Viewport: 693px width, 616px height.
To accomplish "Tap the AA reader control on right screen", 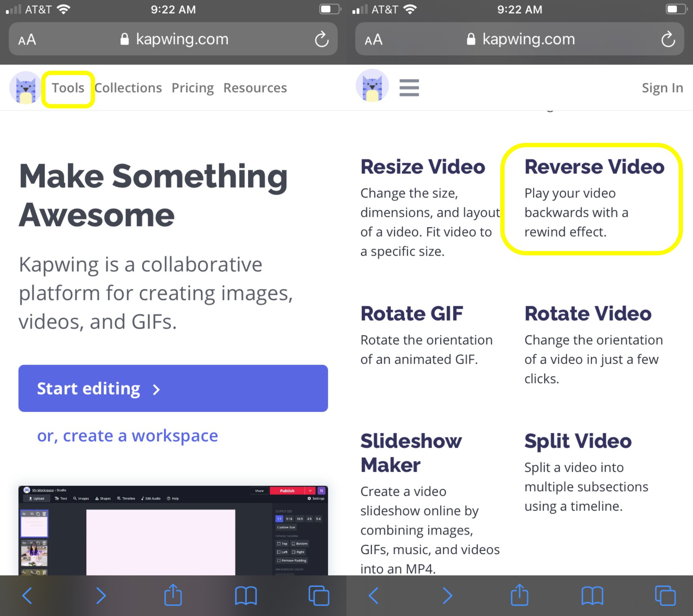I will click(x=374, y=39).
